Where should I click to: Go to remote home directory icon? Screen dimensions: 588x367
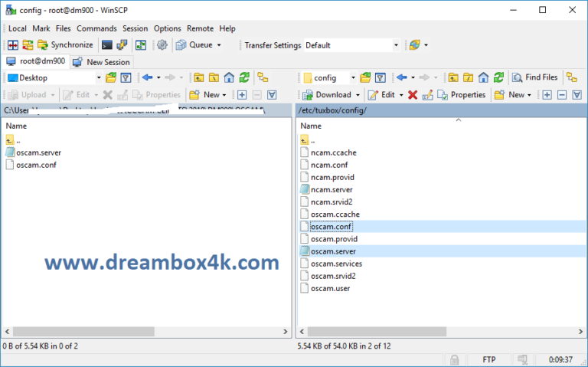(x=483, y=77)
